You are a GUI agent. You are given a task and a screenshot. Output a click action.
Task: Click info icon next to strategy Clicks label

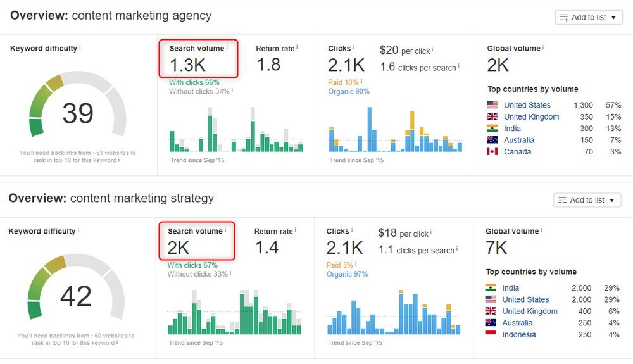point(351,230)
